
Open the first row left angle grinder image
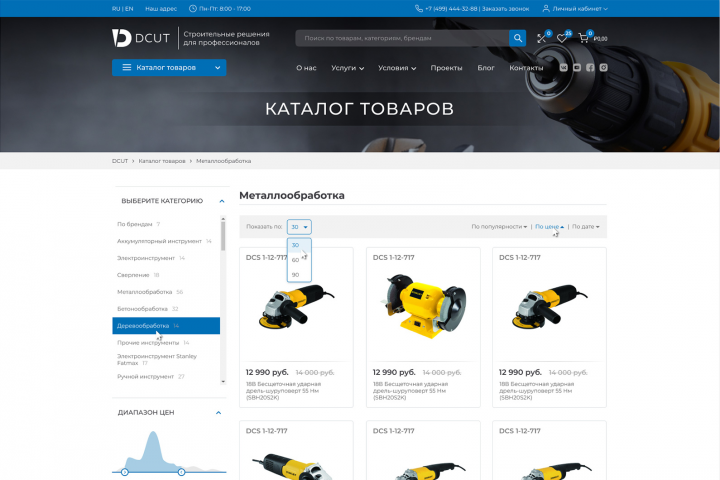tap(296, 306)
